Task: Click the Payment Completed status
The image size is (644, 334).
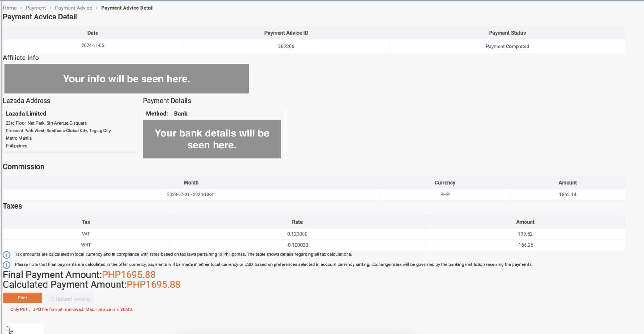Action: point(507,46)
